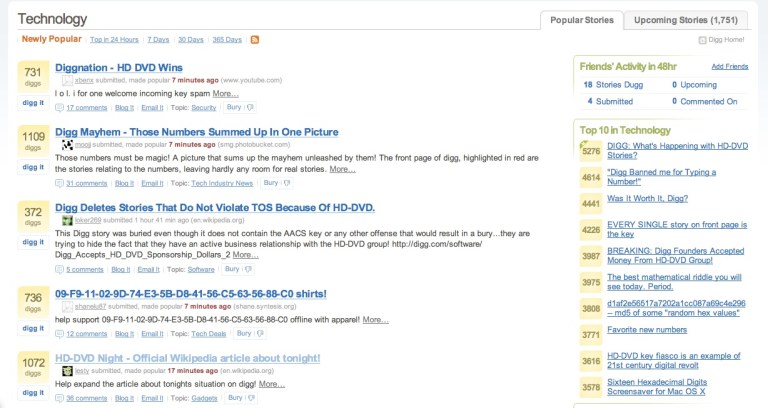The width and height of the screenshot is (768, 408).
Task: Open mooij's user avatar on Digg Mayhem
Action: (x=67, y=145)
